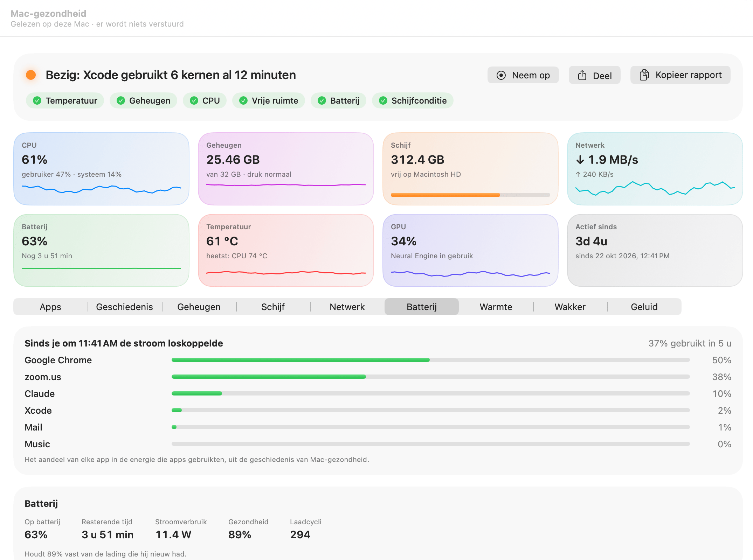The image size is (753, 560).
Task: Click the checkmark icon on Vrije ruimte chip
Action: click(243, 101)
